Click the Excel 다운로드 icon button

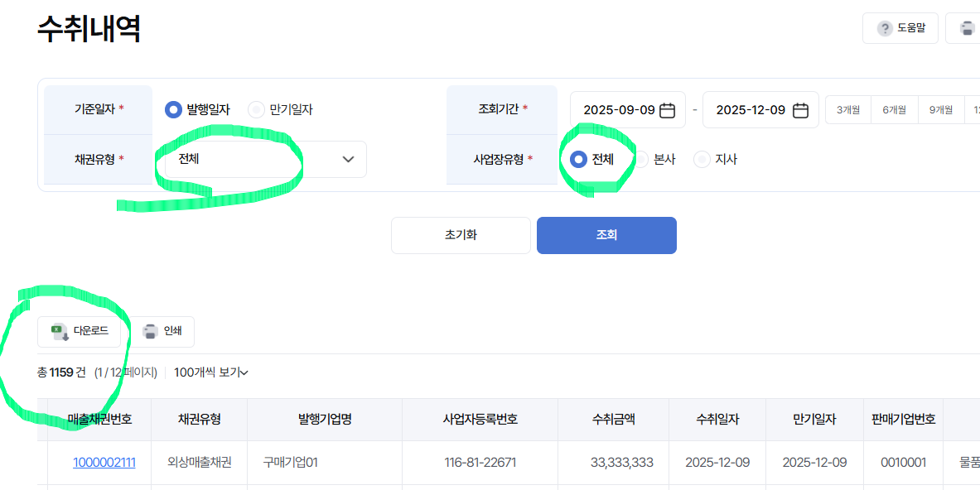click(79, 331)
